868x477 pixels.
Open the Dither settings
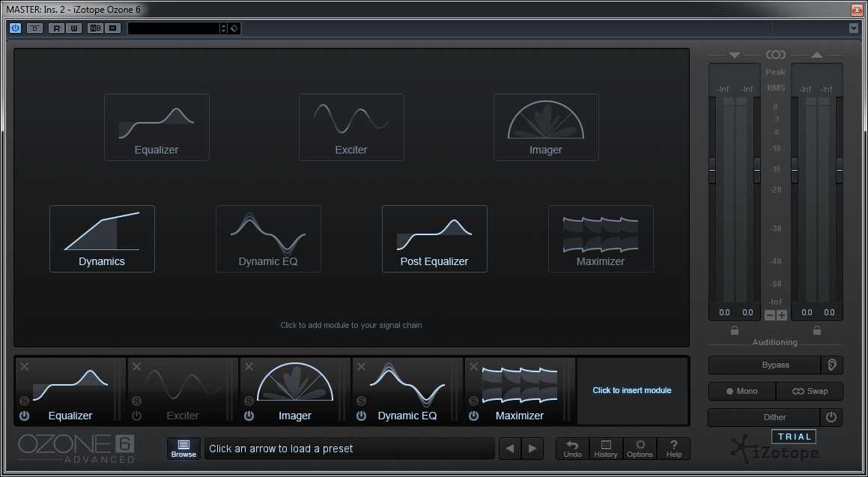[x=763, y=417]
